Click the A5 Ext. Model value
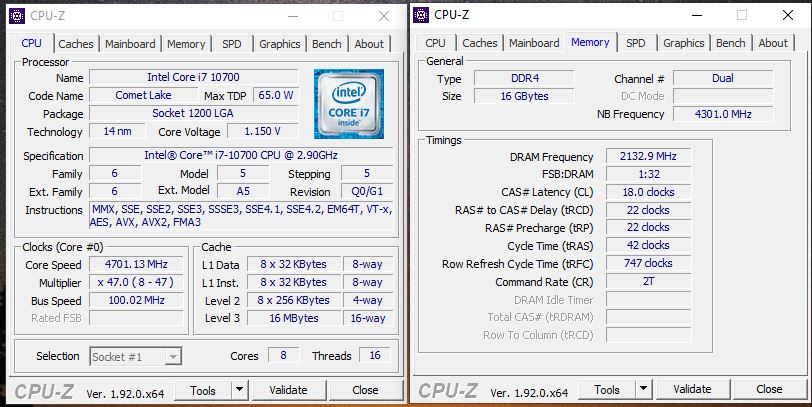The height and width of the screenshot is (407, 812). pyautogui.click(x=243, y=192)
